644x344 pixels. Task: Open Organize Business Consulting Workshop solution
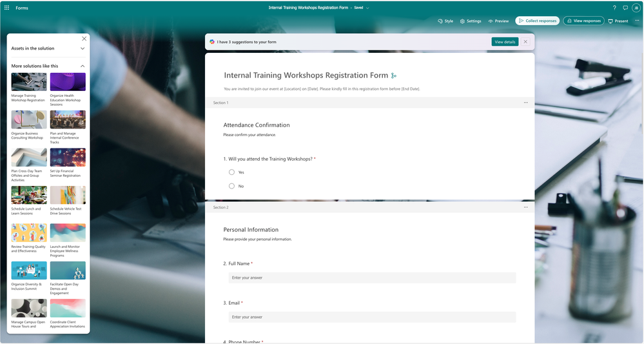(x=29, y=125)
